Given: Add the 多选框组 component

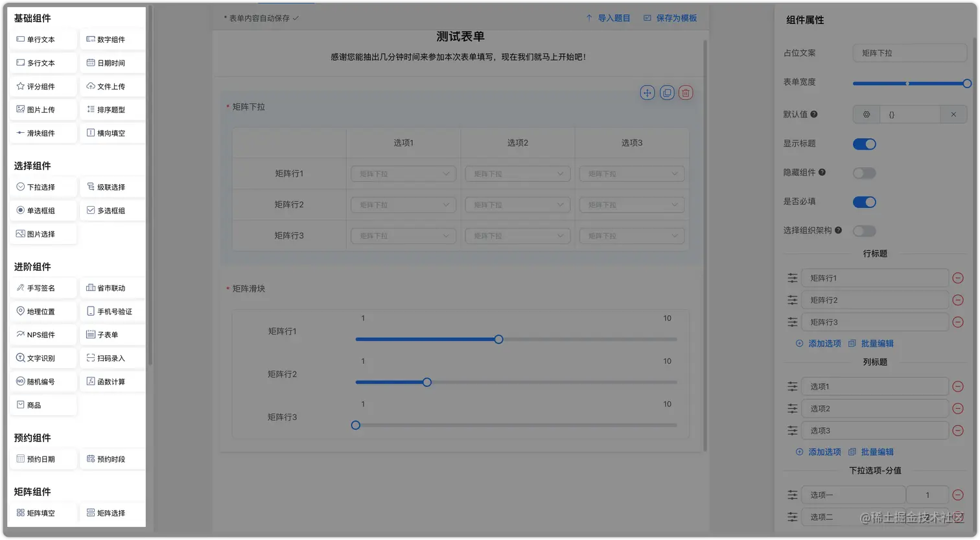Looking at the screenshot, I should pos(113,210).
